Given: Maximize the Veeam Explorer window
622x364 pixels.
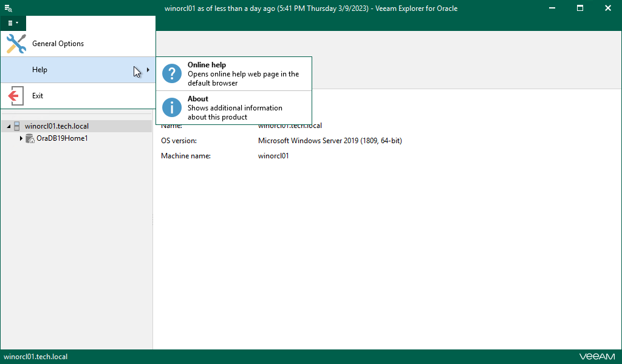Looking at the screenshot, I should (580, 8).
